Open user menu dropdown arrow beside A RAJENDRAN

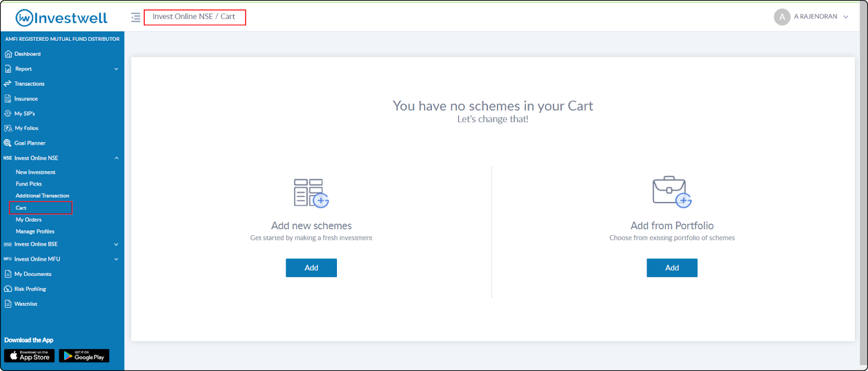846,17
